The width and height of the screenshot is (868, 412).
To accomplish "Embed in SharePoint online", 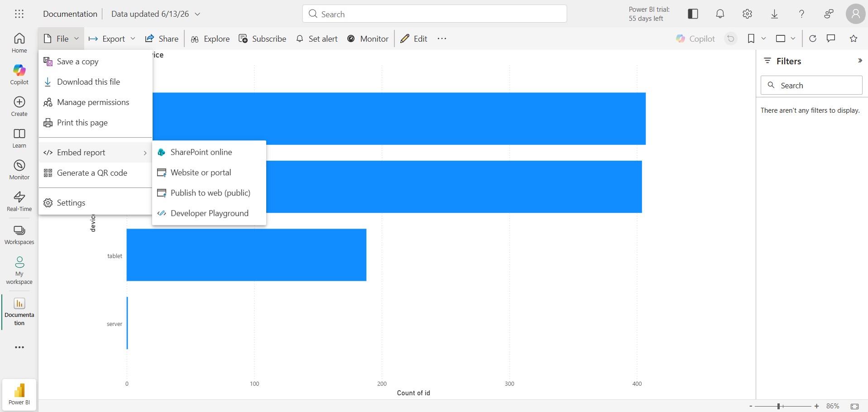I will pos(209,152).
